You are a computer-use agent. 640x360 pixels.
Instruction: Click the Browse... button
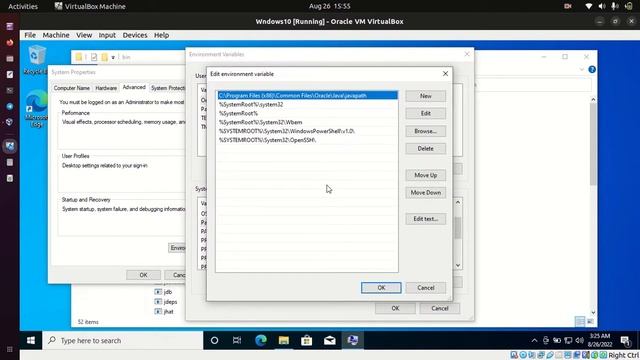coord(426,131)
